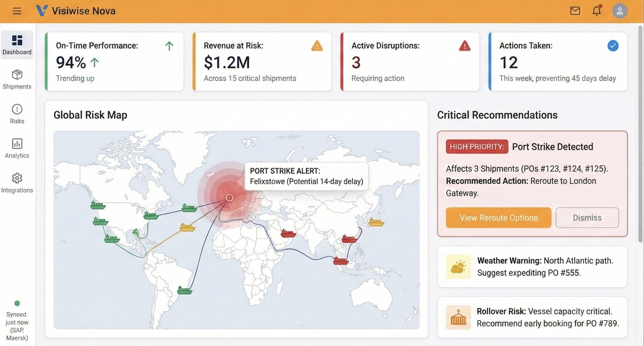Open the Integrations gear icon
The width and height of the screenshot is (644, 346).
click(x=17, y=182)
